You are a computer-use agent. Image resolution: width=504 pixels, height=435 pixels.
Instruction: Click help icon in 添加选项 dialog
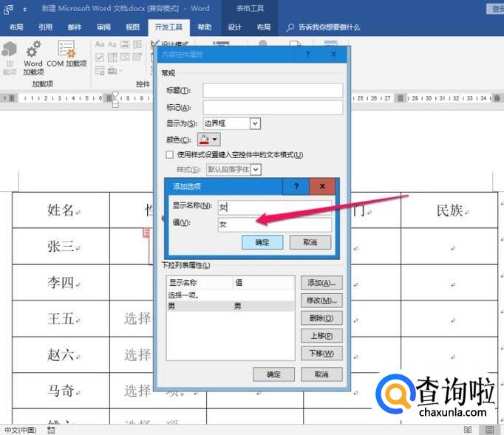[296, 186]
